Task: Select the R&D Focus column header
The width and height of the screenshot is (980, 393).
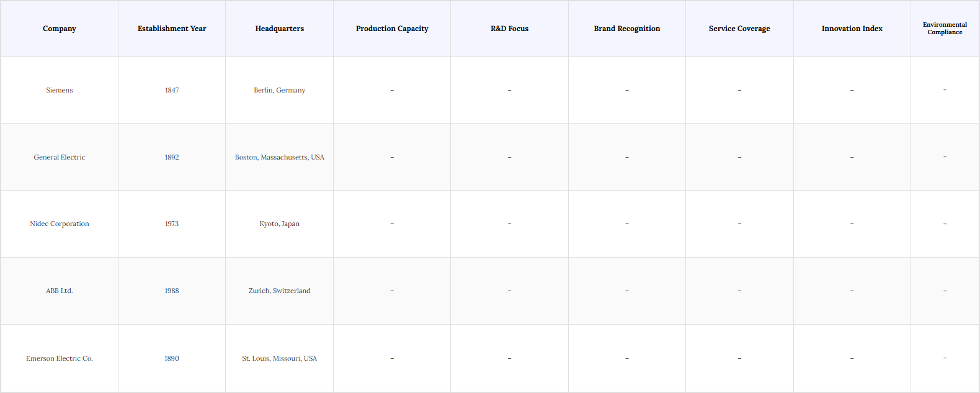Action: [509, 29]
